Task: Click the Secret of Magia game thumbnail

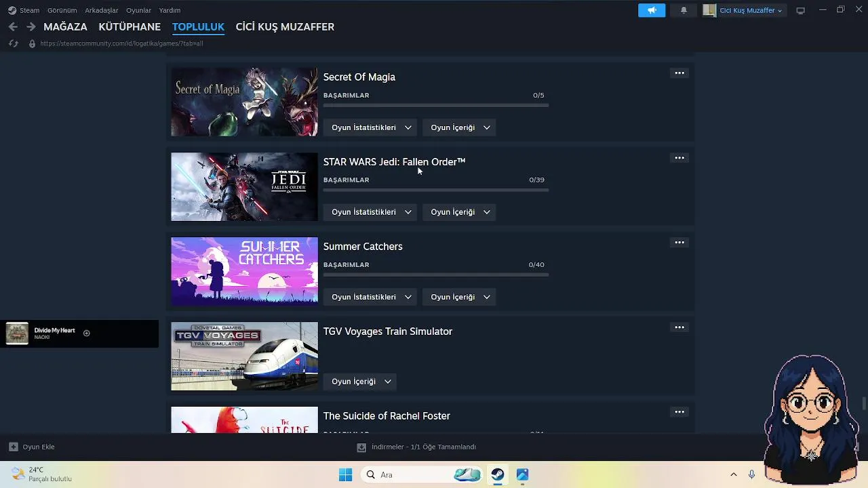Action: point(244,102)
